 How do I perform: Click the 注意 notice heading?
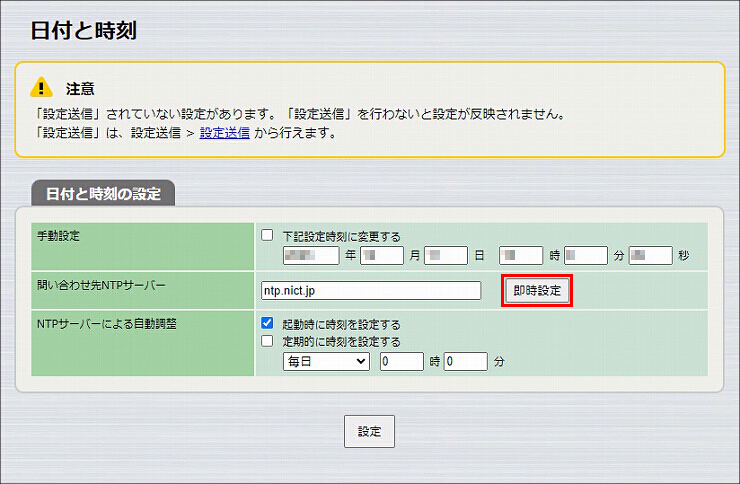[x=80, y=89]
